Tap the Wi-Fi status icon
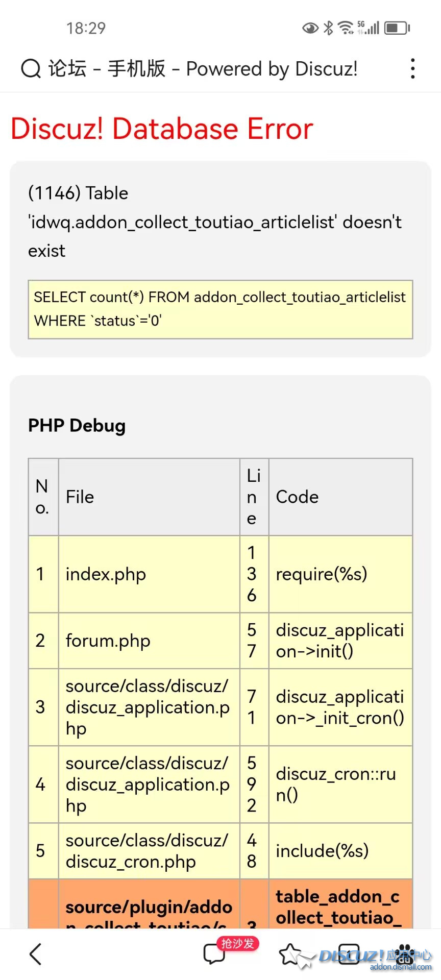Screen dimensions: 441x980 point(346,28)
